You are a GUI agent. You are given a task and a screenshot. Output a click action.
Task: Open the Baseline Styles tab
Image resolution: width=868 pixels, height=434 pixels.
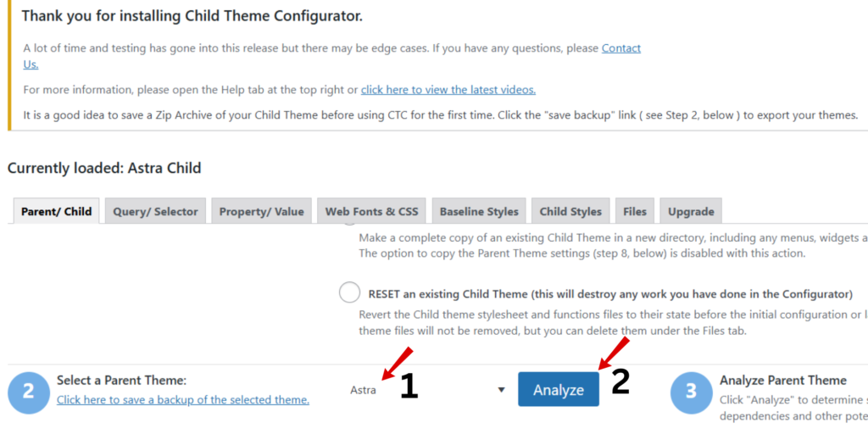(x=479, y=211)
